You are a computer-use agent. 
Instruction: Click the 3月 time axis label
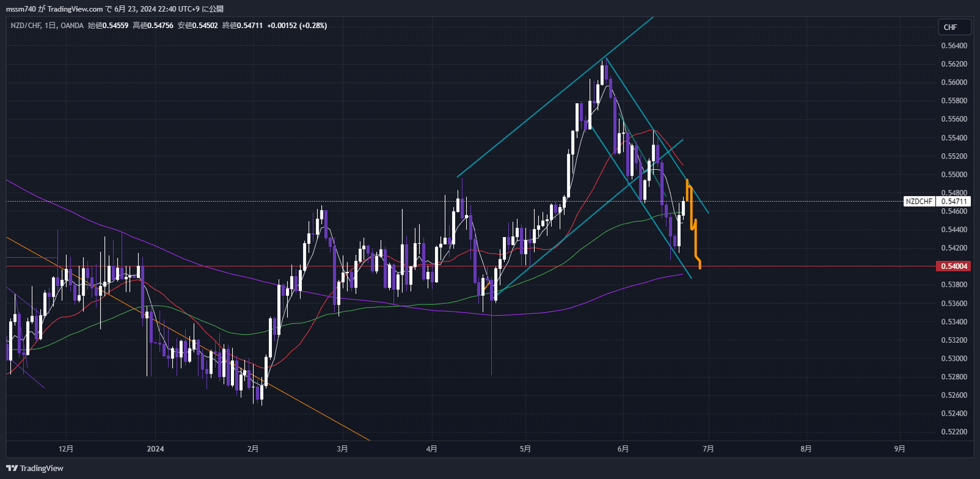click(x=342, y=449)
